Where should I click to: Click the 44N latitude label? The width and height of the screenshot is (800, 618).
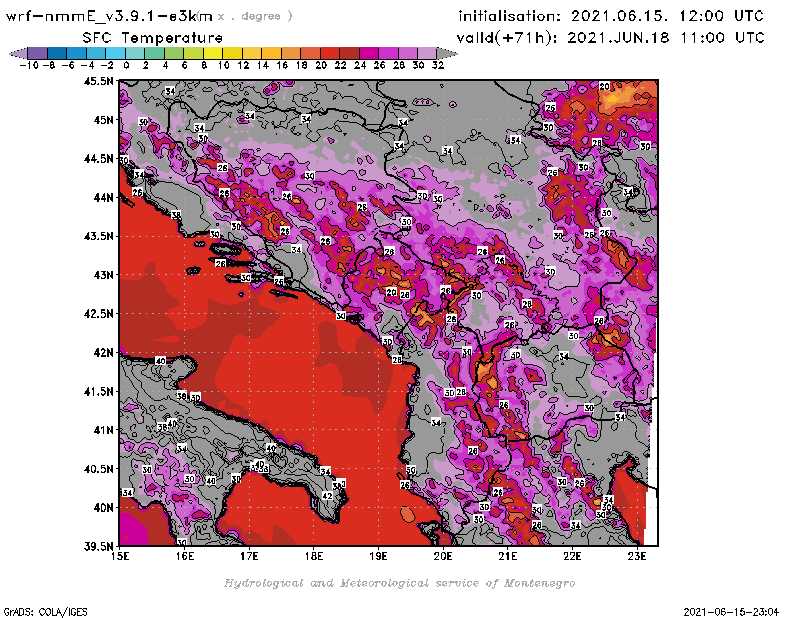[x=104, y=197]
